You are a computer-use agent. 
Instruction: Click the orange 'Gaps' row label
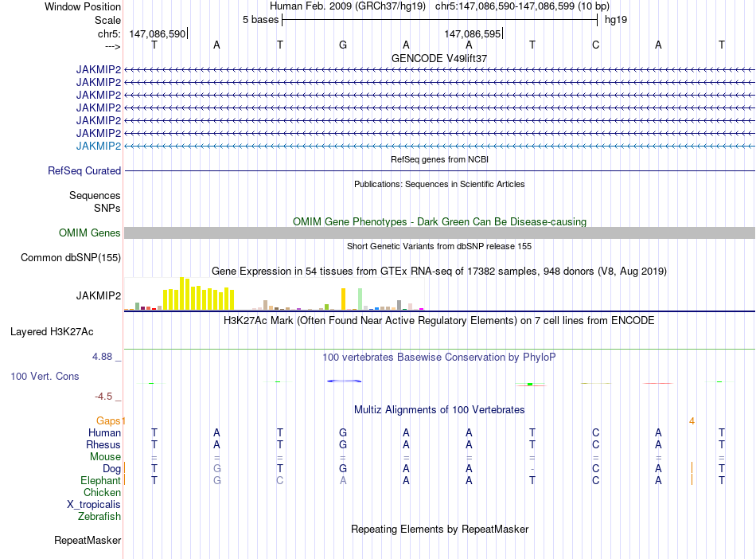click(x=108, y=421)
